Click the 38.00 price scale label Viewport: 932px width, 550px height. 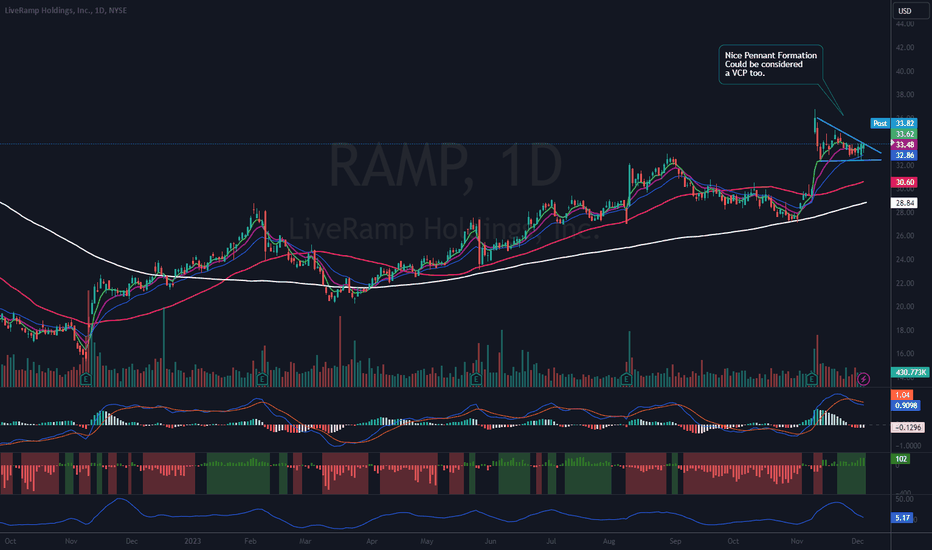(x=905, y=95)
